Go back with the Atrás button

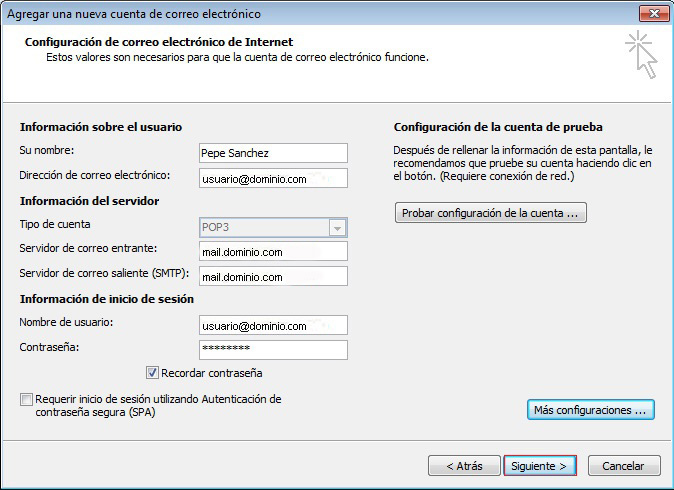[464, 466]
